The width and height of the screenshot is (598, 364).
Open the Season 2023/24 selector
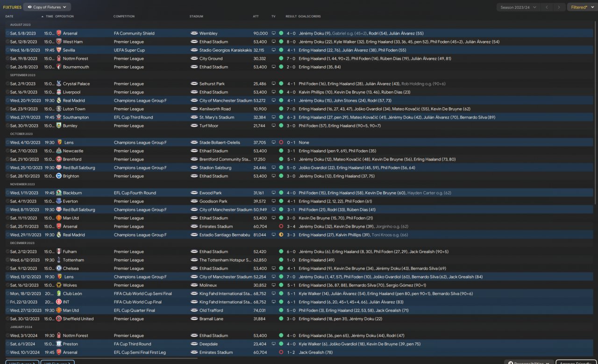coord(518,7)
